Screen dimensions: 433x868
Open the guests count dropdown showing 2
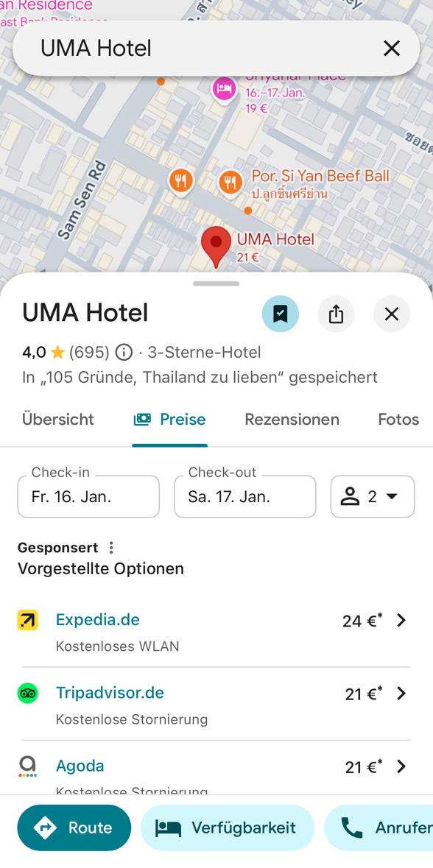coord(373,496)
